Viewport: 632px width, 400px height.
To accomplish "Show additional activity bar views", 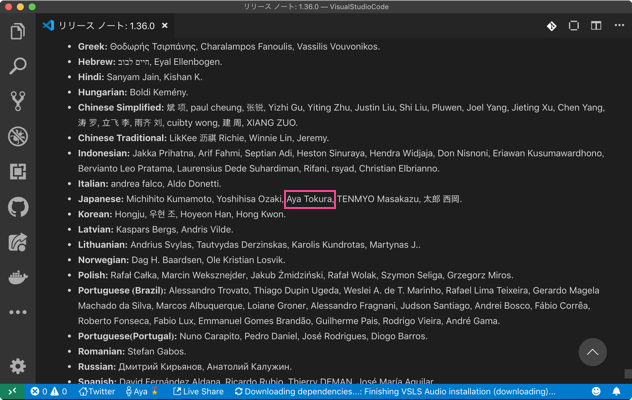I will (18, 312).
